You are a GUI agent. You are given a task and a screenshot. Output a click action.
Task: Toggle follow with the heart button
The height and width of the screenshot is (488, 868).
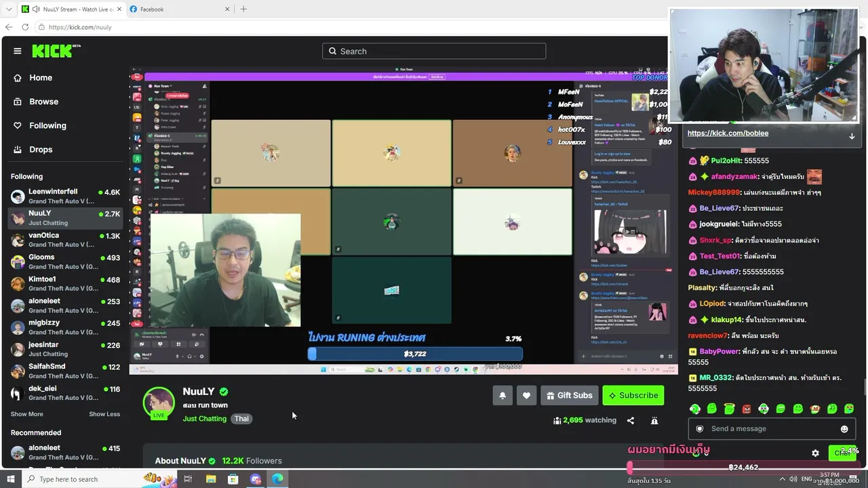[526, 396]
